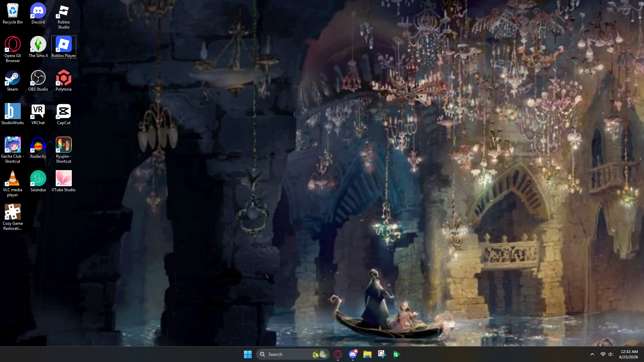Select the Polytoria desktop shortcut
The image size is (644, 362).
tap(64, 81)
